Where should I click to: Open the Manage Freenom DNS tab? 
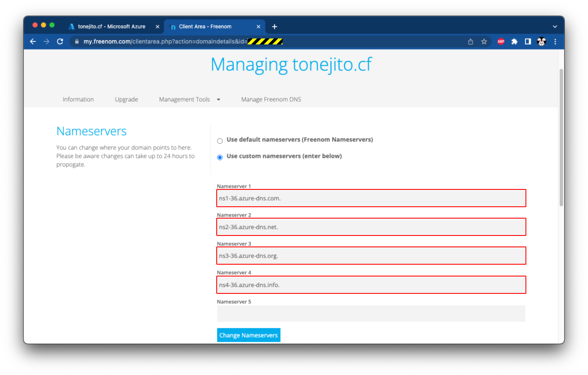point(271,99)
